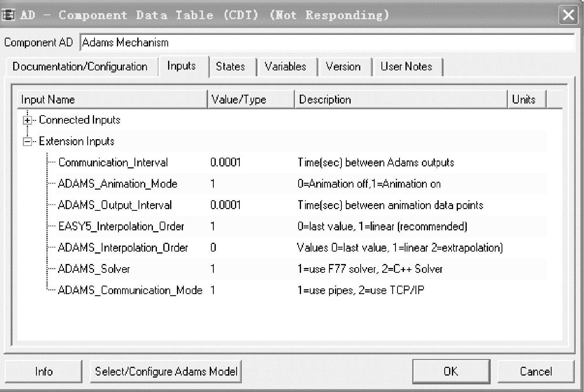Open the States tab

click(230, 66)
